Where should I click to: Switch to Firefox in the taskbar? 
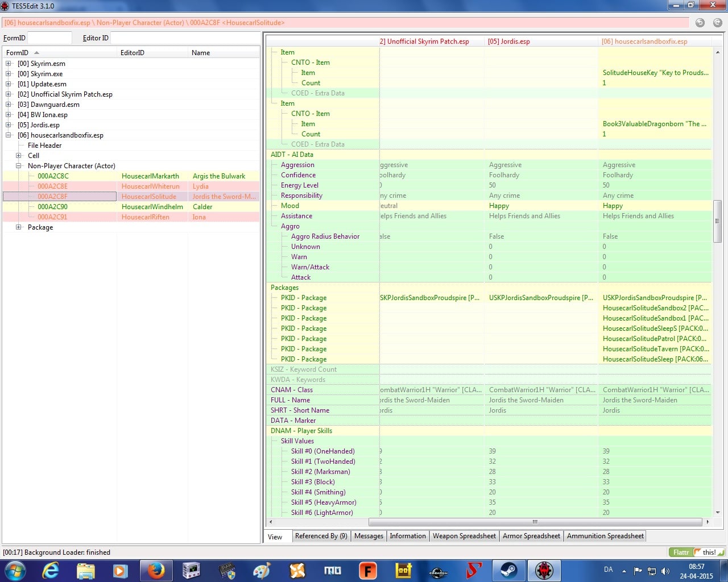click(156, 571)
